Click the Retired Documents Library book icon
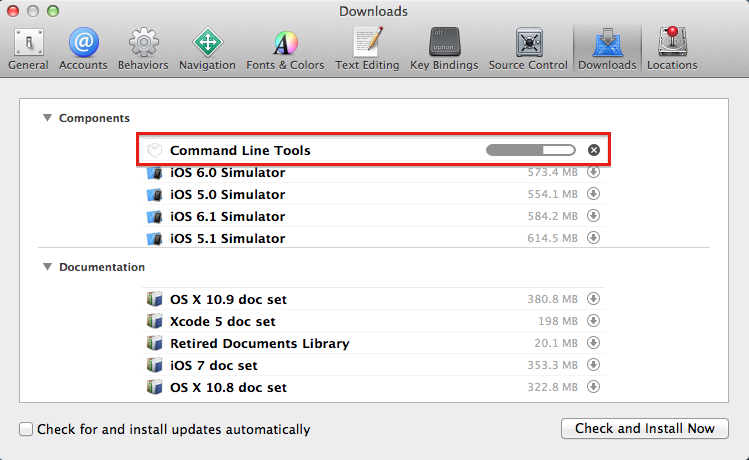Viewport: 749px width, 460px height. click(154, 343)
